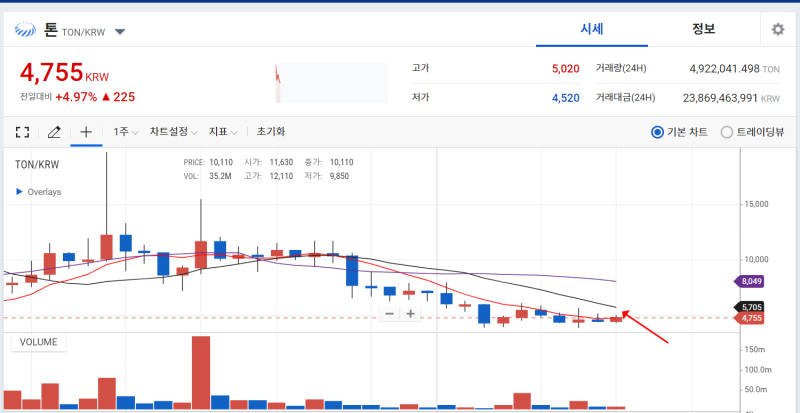Click the mini price sparkline thumbnail
The height and width of the screenshot is (413, 800).
coord(332,83)
